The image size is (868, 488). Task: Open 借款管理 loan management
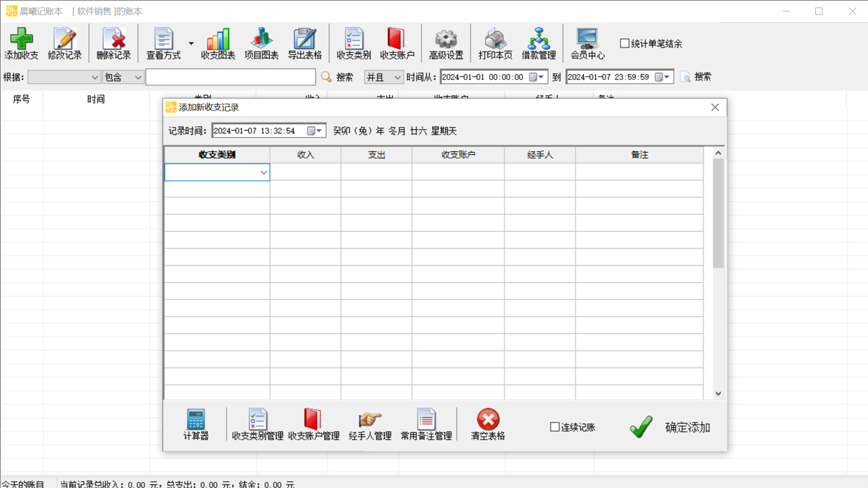coord(538,44)
